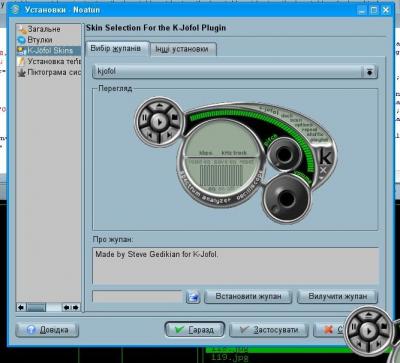Confirm with the Гаразд button
400x363 pixels.
pyautogui.click(x=195, y=330)
